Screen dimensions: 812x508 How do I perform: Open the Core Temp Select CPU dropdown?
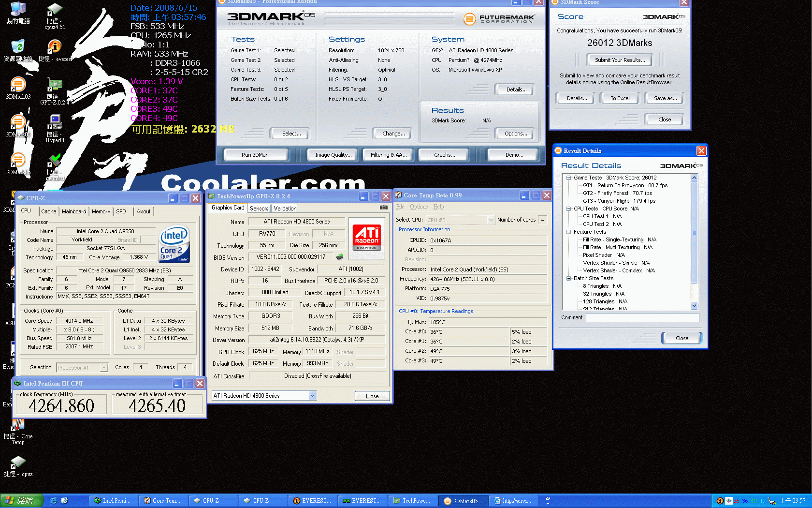coord(491,220)
